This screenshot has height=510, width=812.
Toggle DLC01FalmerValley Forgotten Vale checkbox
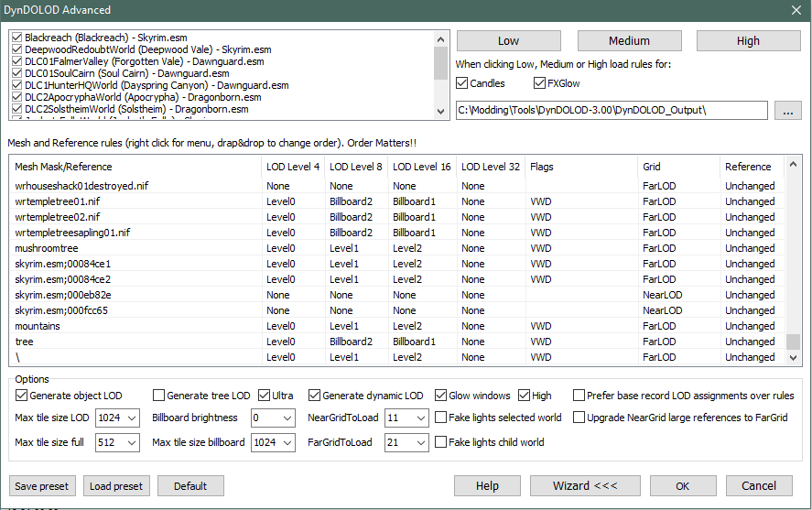pos(16,61)
